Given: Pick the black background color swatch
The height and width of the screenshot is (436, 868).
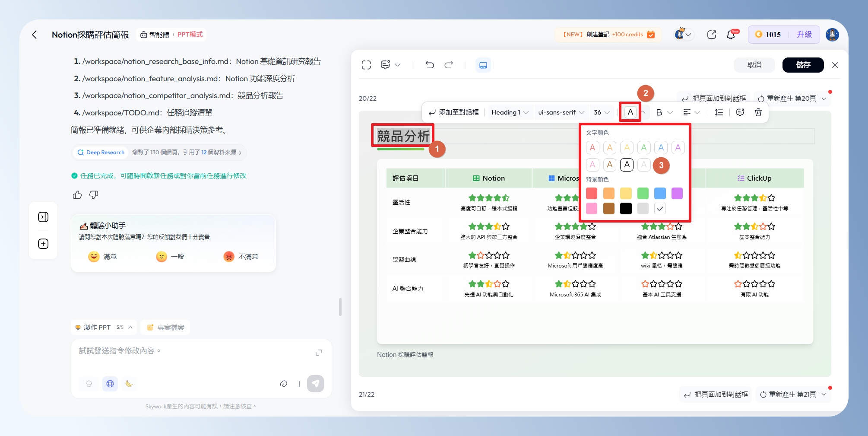Looking at the screenshot, I should (x=626, y=209).
